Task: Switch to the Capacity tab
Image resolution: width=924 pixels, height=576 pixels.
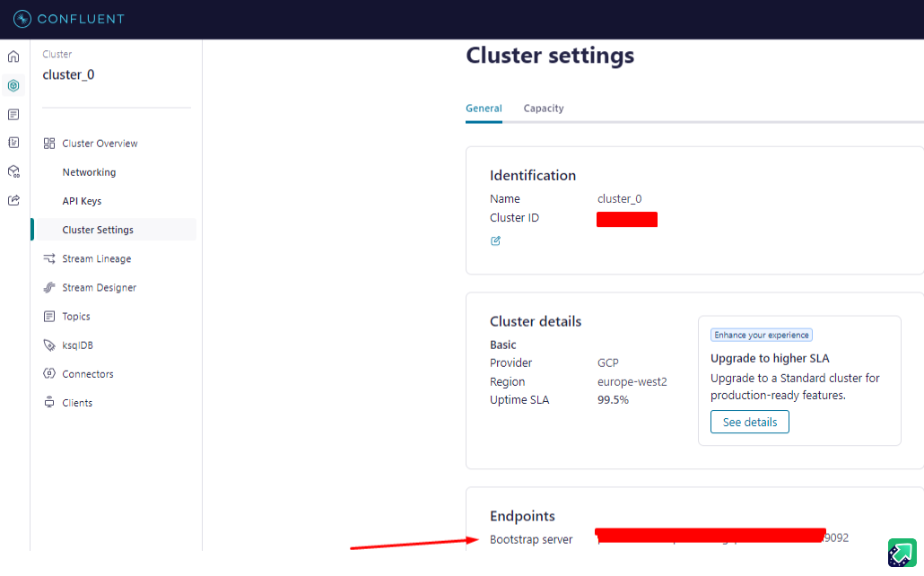Action: [x=544, y=109]
